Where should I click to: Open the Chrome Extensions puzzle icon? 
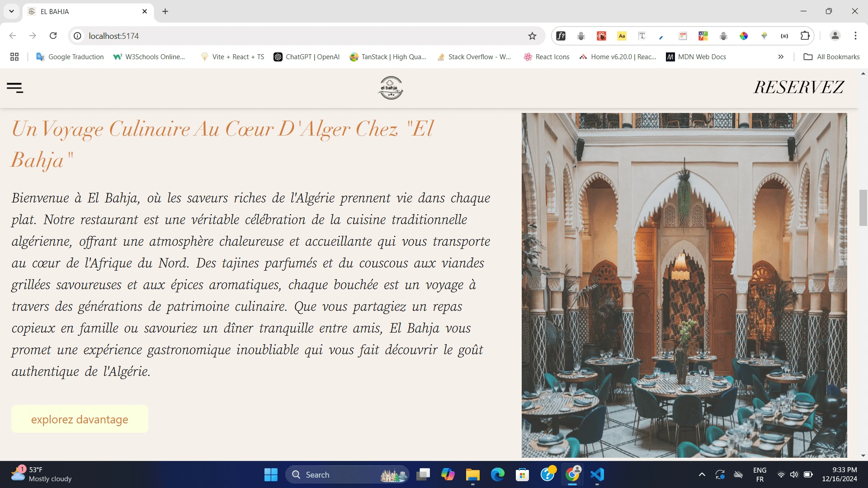click(805, 36)
